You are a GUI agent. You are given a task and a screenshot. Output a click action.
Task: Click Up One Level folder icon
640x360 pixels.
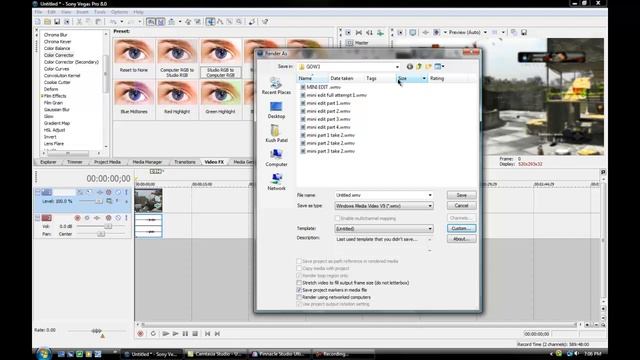click(419, 67)
